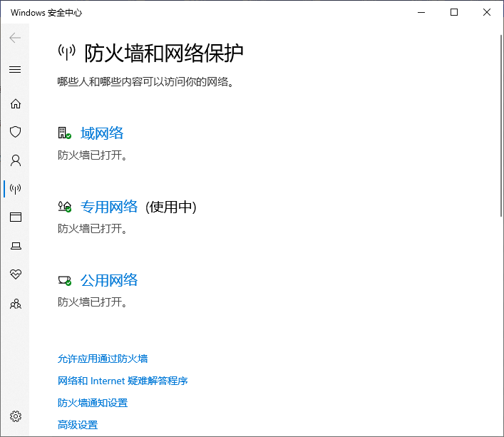This screenshot has width=504, height=437.
Task: Click the 防火墙和网络保护 page heading
Action: 164,53
